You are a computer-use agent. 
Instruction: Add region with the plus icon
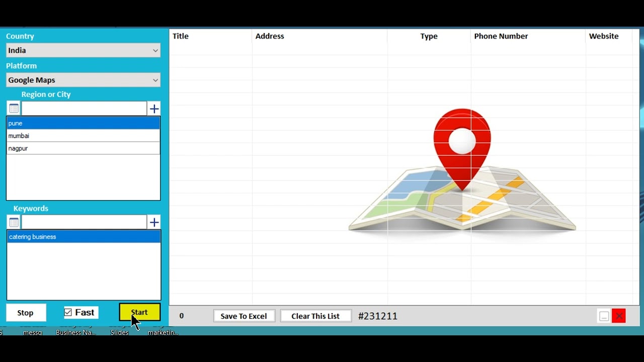tap(154, 109)
